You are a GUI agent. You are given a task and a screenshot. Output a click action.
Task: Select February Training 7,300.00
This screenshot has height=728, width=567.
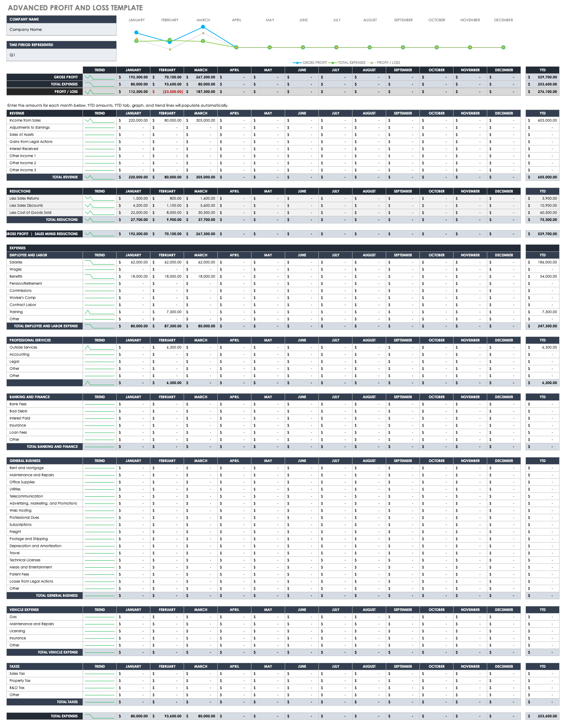167,312
